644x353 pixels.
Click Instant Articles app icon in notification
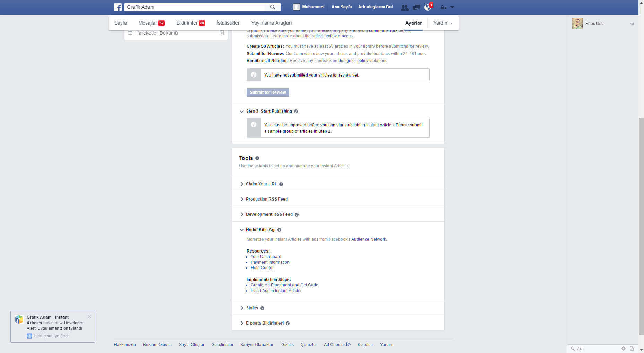point(19,319)
